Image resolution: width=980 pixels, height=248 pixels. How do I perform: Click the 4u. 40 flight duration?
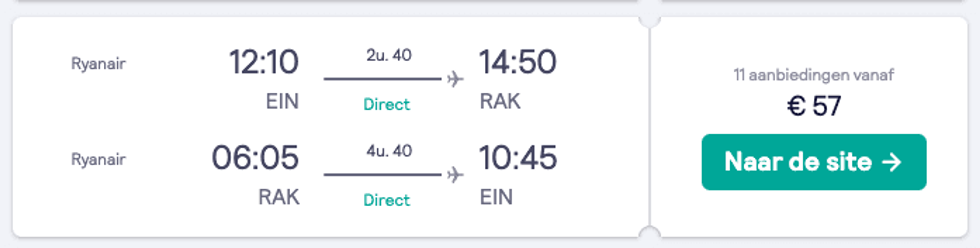click(x=389, y=151)
